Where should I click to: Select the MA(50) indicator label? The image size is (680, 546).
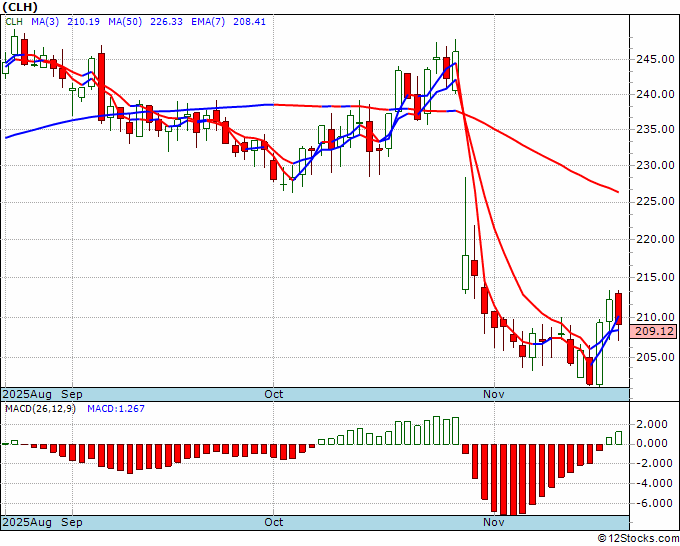[125, 22]
